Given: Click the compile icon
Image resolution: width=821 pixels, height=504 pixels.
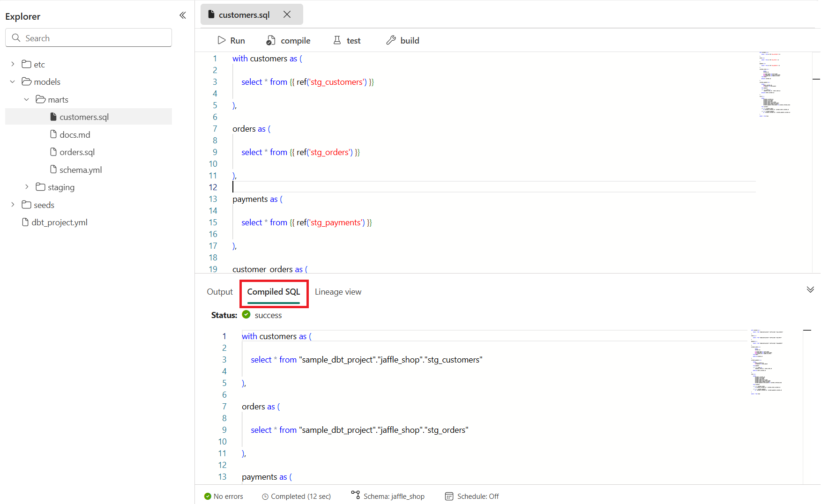Looking at the screenshot, I should click(x=271, y=40).
